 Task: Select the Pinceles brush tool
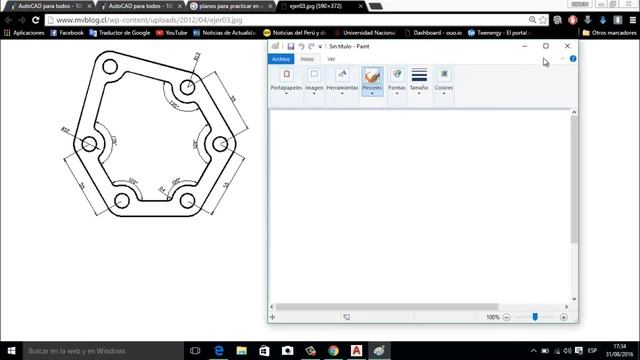[x=372, y=81]
